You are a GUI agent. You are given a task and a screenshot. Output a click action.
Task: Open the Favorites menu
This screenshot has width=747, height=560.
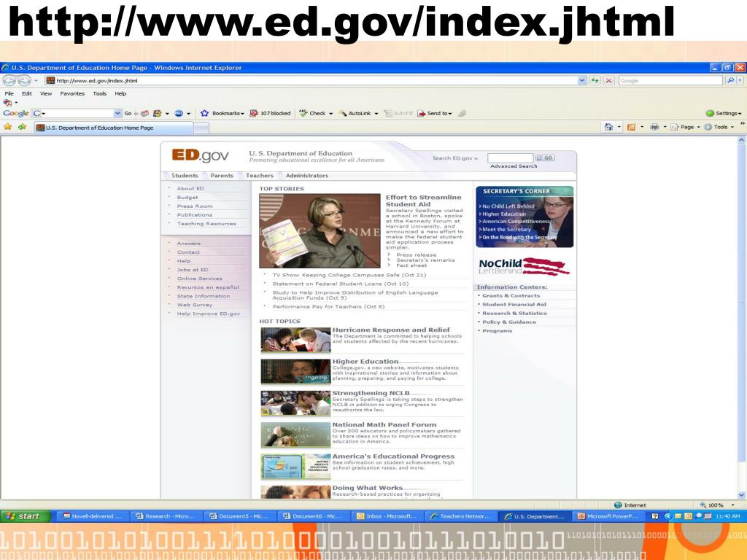[72, 93]
